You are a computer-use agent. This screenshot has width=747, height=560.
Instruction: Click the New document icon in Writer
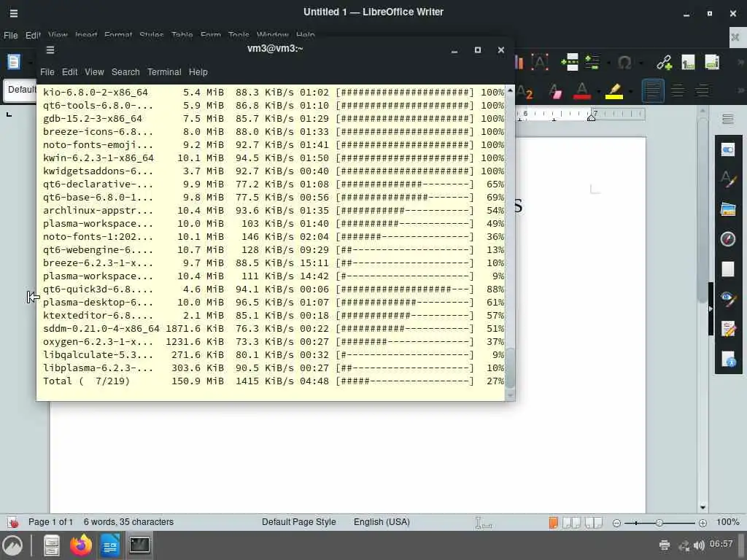pos(14,62)
